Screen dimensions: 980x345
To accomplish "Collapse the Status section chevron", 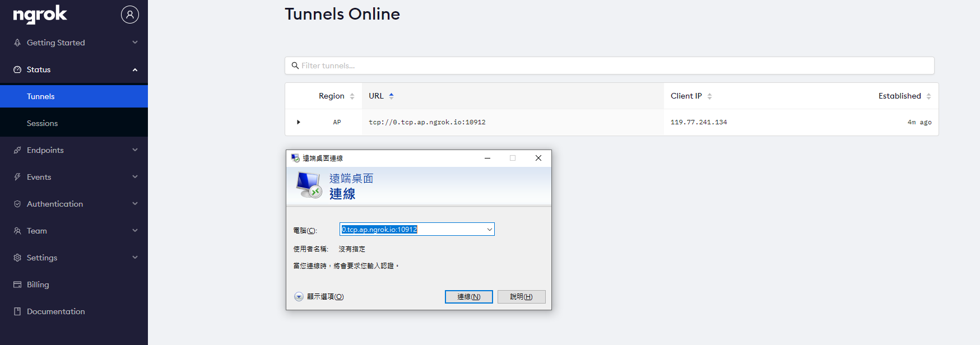I will click(135, 69).
